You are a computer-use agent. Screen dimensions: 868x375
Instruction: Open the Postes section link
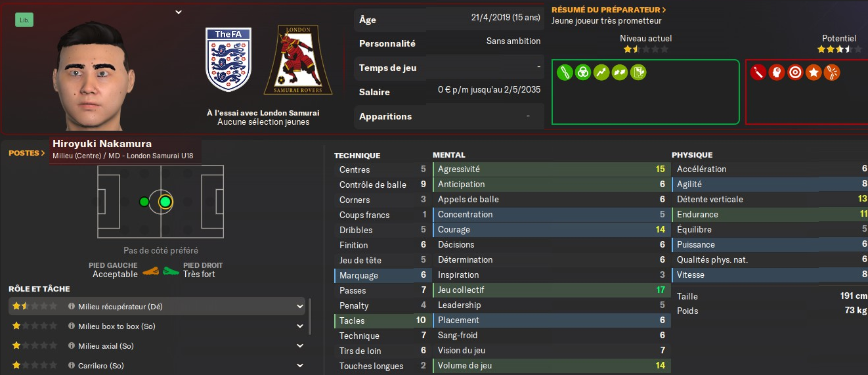coord(27,153)
